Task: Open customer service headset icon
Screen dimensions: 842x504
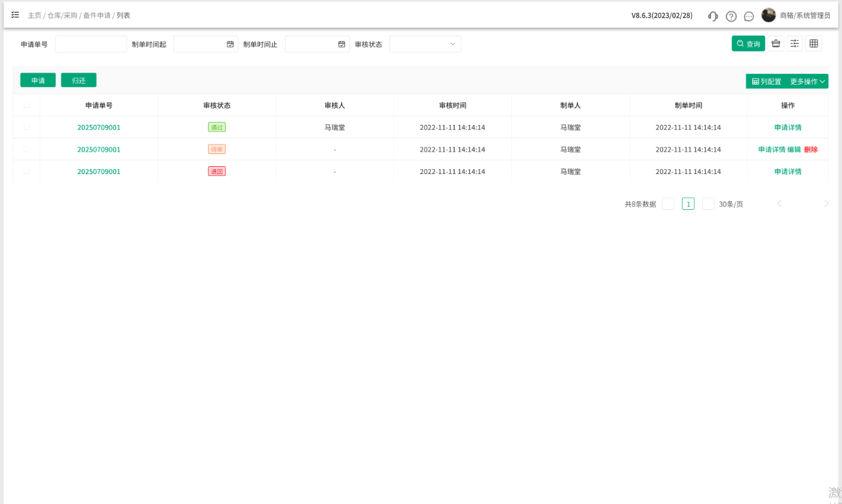Action: [x=713, y=16]
